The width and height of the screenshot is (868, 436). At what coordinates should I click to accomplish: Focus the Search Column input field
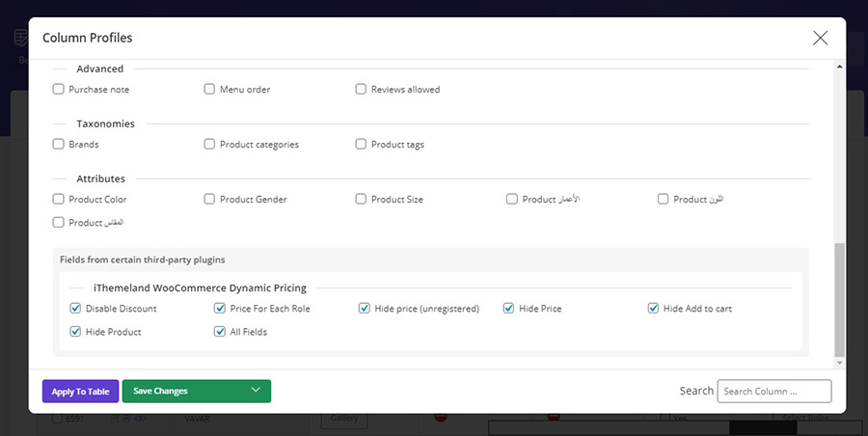(x=773, y=391)
